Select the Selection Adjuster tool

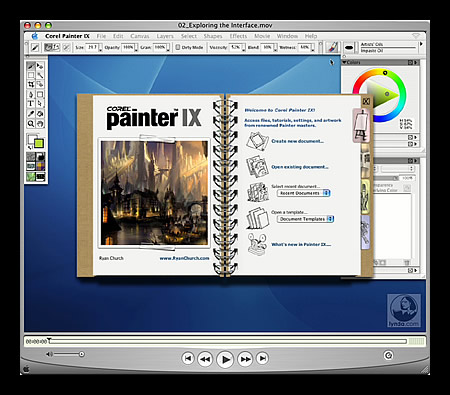pyautogui.click(x=40, y=84)
